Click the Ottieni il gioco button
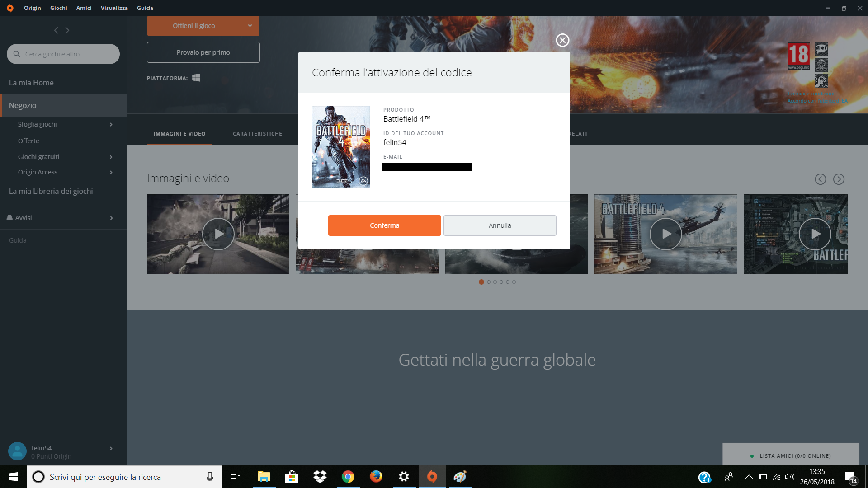Screen dimensions: 868x488 point(194,26)
